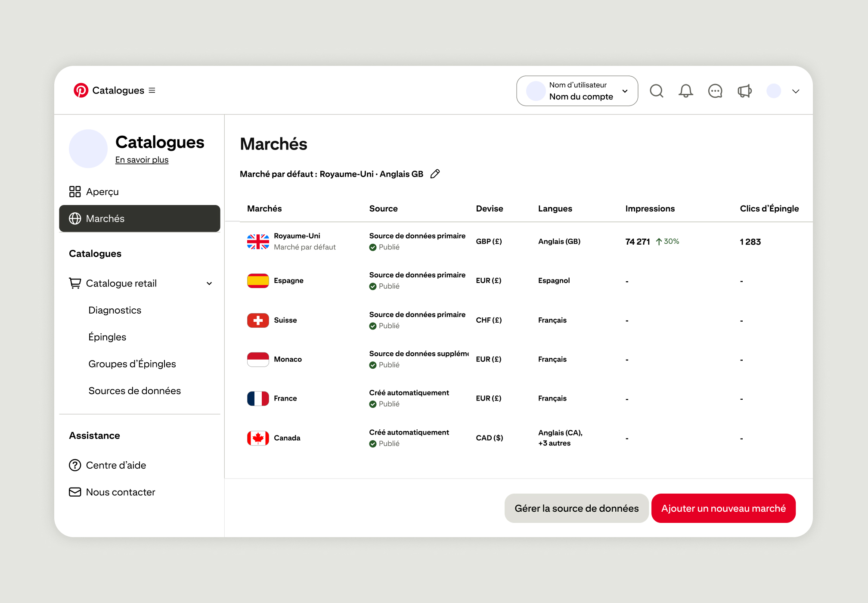868x603 pixels.
Task: Expand the chevron beside profile avatar
Action: click(796, 91)
